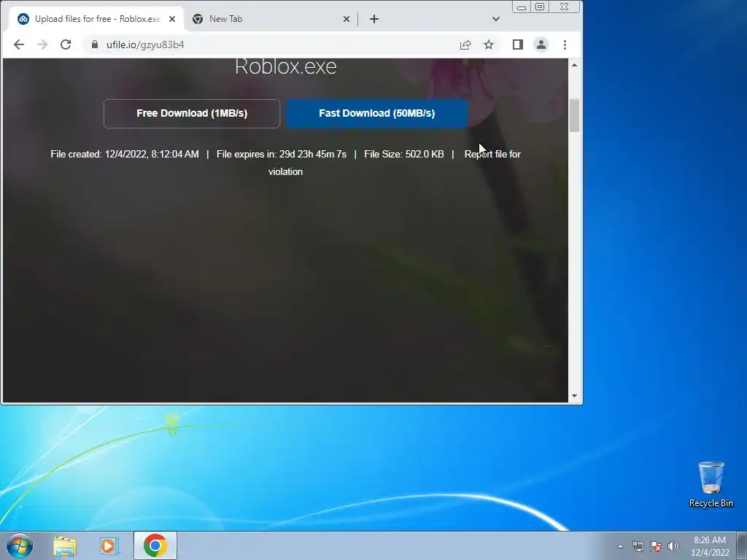Image resolution: width=747 pixels, height=560 pixels.
Task: Open the Action Center flag icon
Action: [656, 546]
